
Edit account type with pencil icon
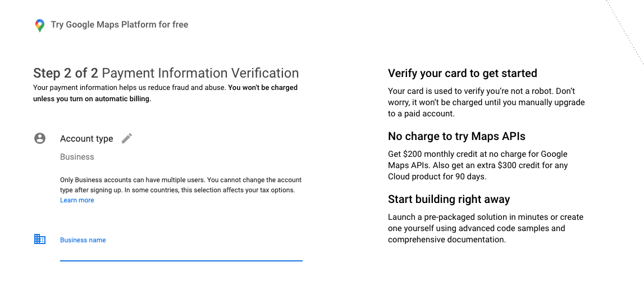click(x=127, y=138)
